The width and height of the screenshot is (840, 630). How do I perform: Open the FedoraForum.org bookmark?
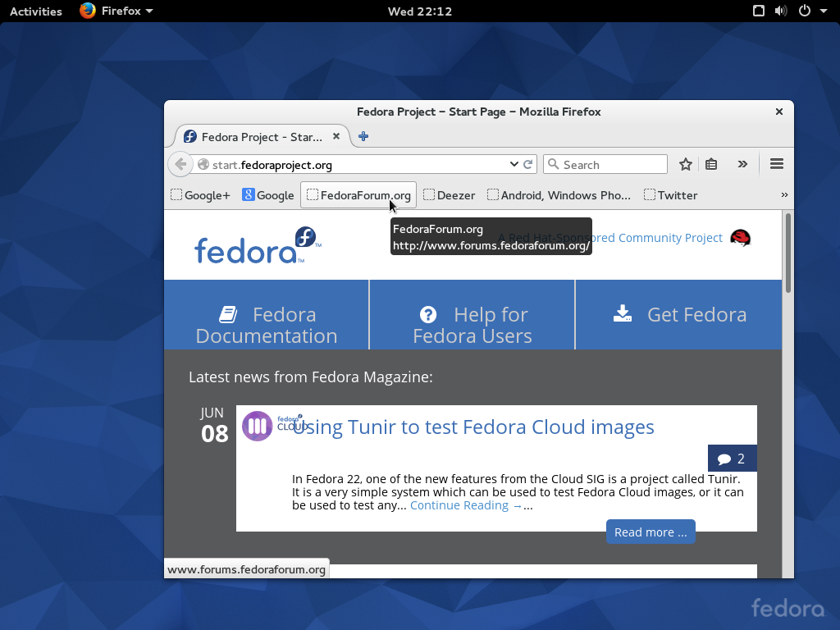tap(358, 195)
